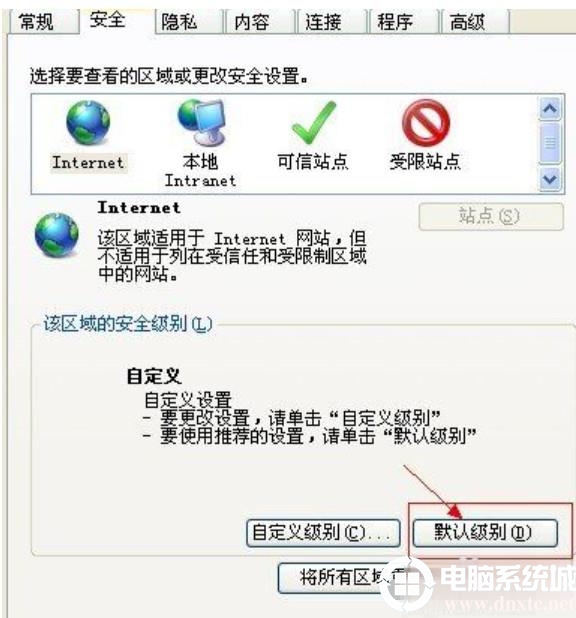The width and height of the screenshot is (576, 618).
Task: Switch to the 安全 tab
Action: [108, 20]
